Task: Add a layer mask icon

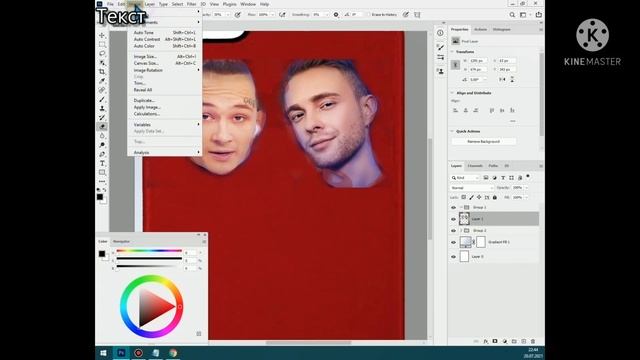Action: (495, 341)
